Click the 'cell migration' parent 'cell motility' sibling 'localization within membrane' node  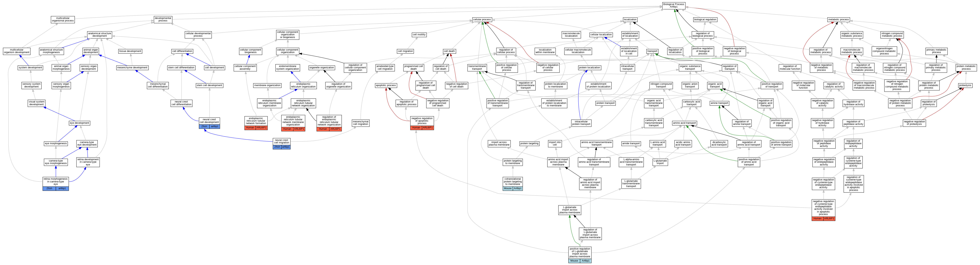pyautogui.click(x=545, y=51)
